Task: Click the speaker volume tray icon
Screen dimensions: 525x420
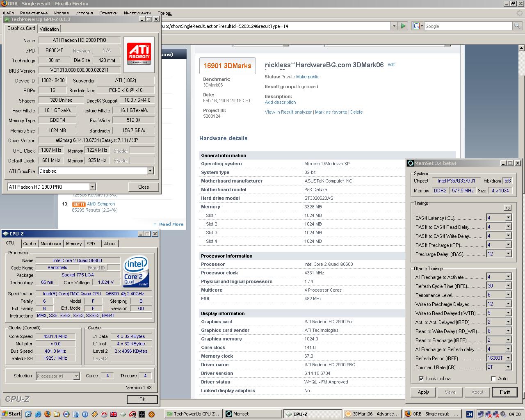Action: point(504,414)
